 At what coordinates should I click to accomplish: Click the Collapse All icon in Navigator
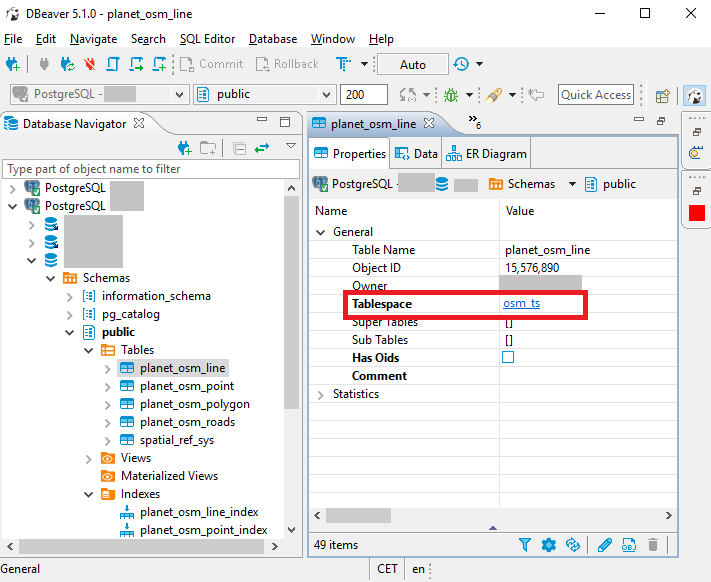239,148
